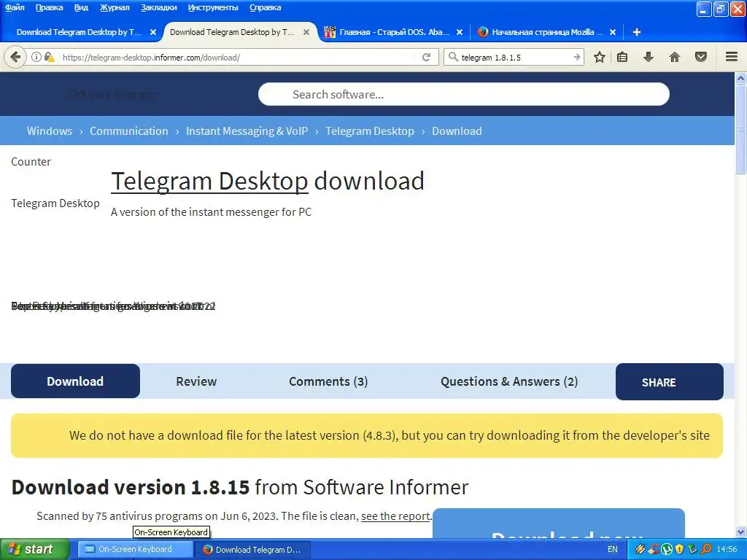Go to the home page icon
Image resolution: width=747 pixels, height=560 pixels.
(x=675, y=57)
